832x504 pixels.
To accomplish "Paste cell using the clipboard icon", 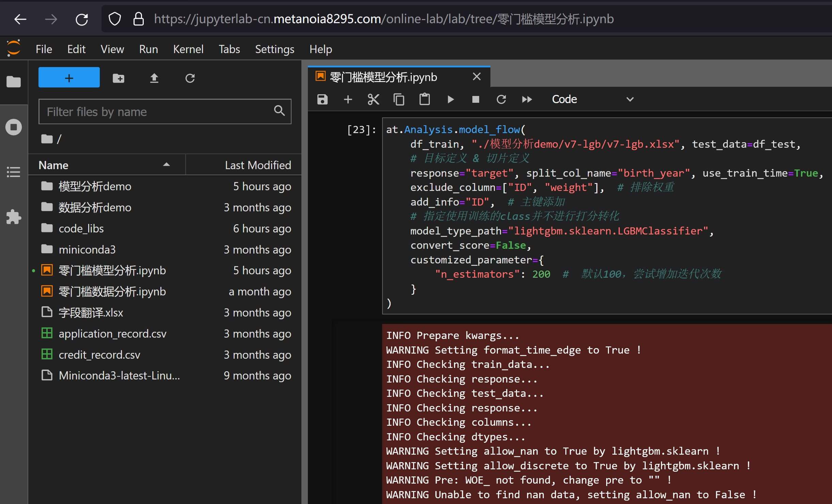I will (x=424, y=99).
